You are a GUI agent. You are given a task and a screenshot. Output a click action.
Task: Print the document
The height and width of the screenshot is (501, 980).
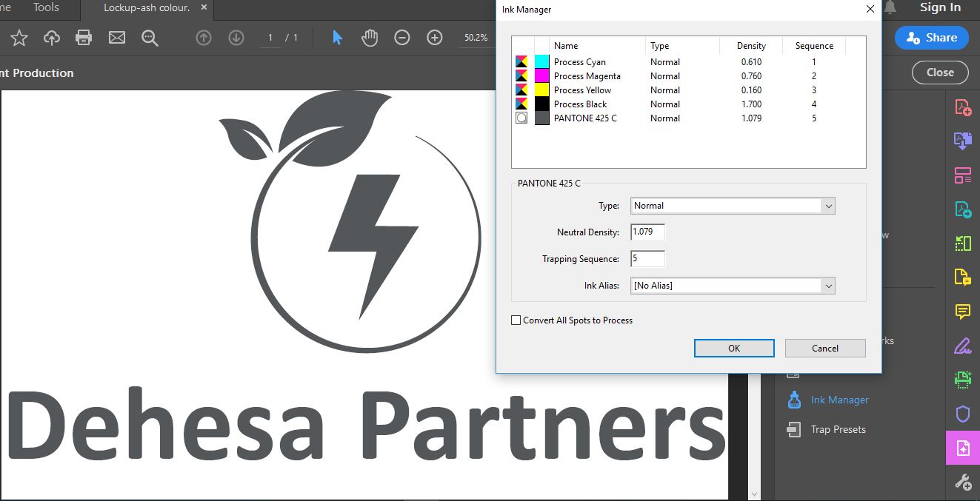pos(84,37)
